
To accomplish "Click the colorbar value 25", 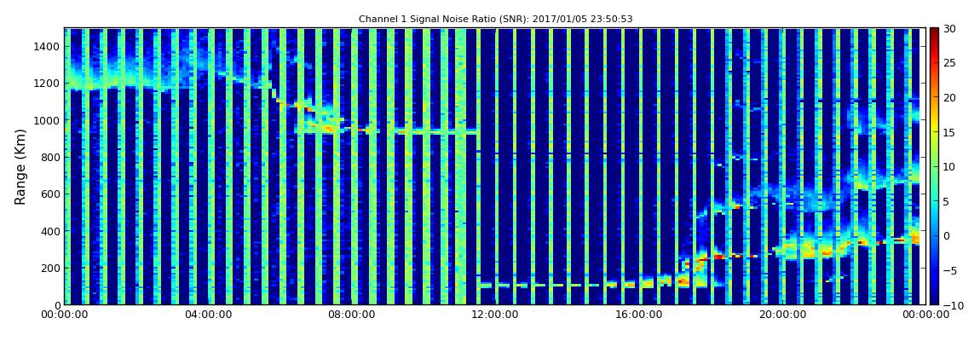I will [x=950, y=62].
